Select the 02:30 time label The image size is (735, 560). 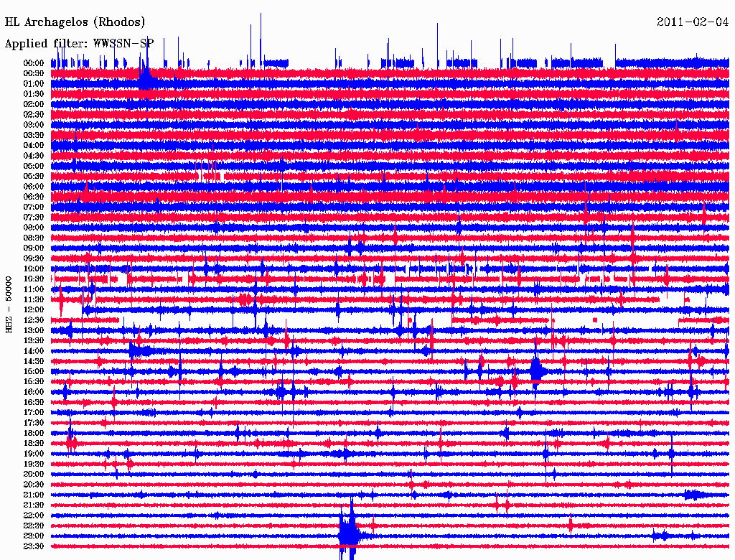[x=34, y=115]
